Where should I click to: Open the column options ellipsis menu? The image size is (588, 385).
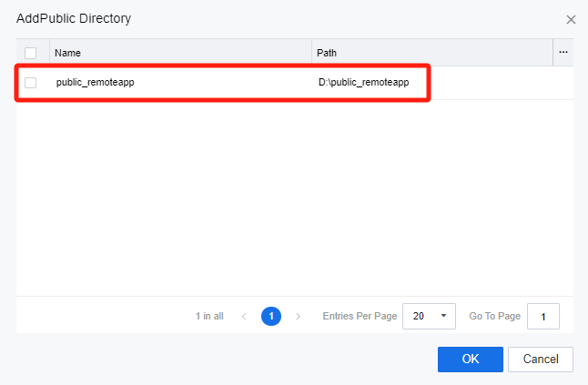563,53
